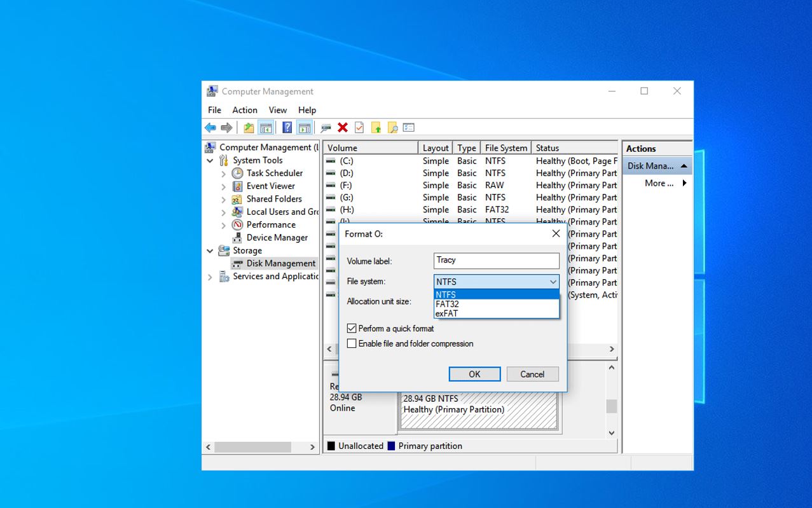Click folder with magnifier toolbar icon

coord(392,128)
